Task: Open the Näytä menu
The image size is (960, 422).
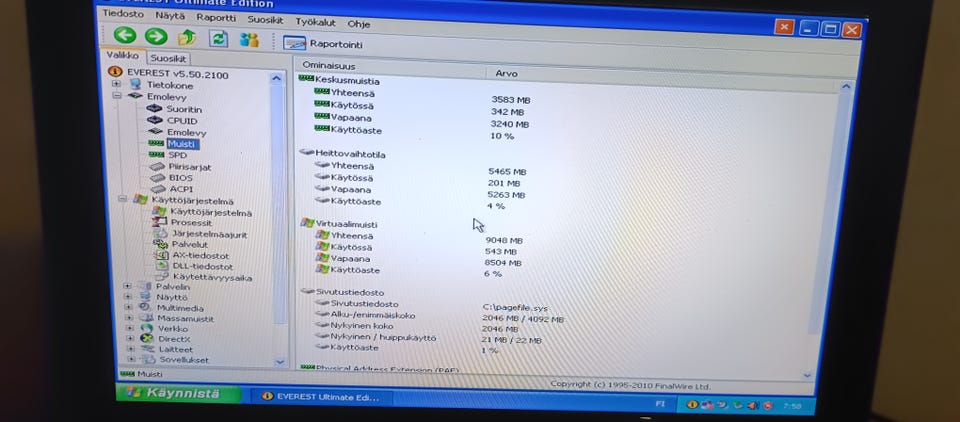Action: pos(170,15)
